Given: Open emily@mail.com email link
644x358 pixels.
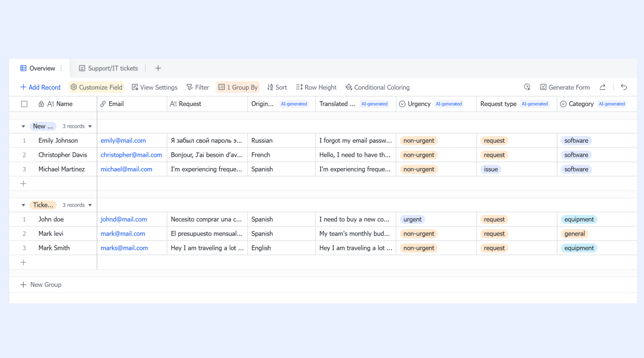Looking at the screenshot, I should [123, 141].
